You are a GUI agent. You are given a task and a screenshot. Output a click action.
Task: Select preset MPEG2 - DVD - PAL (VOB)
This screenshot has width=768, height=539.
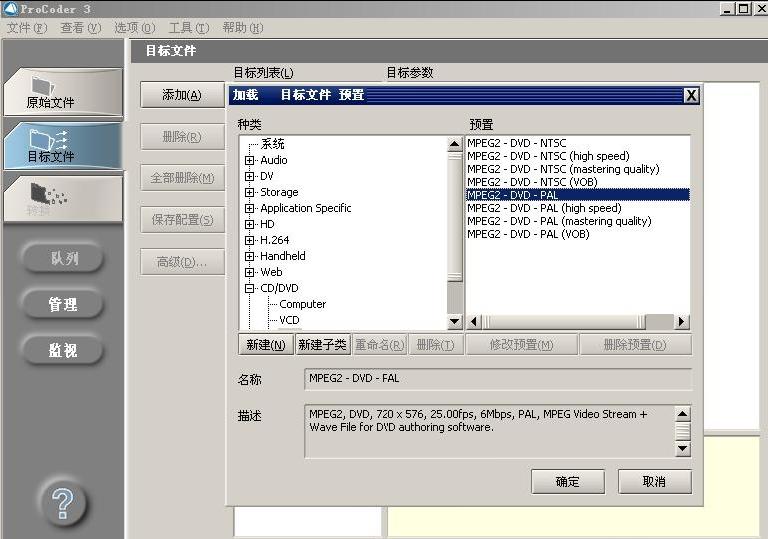pyautogui.click(x=528, y=234)
